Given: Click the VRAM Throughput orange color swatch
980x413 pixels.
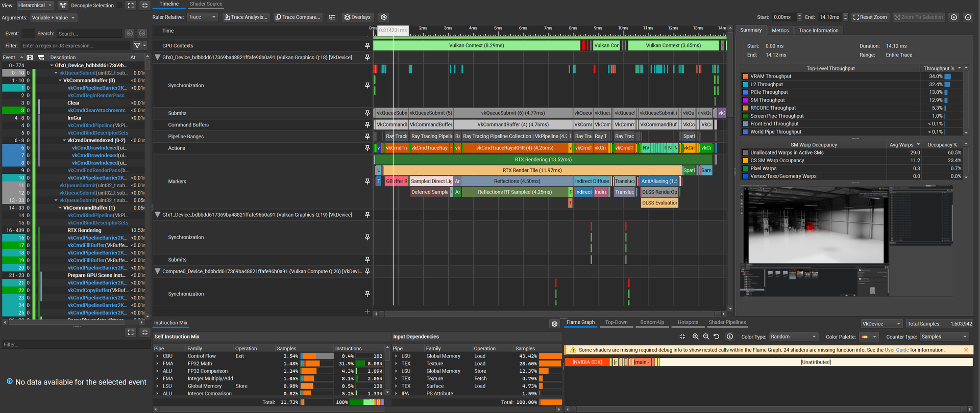Looking at the screenshot, I should point(745,76).
